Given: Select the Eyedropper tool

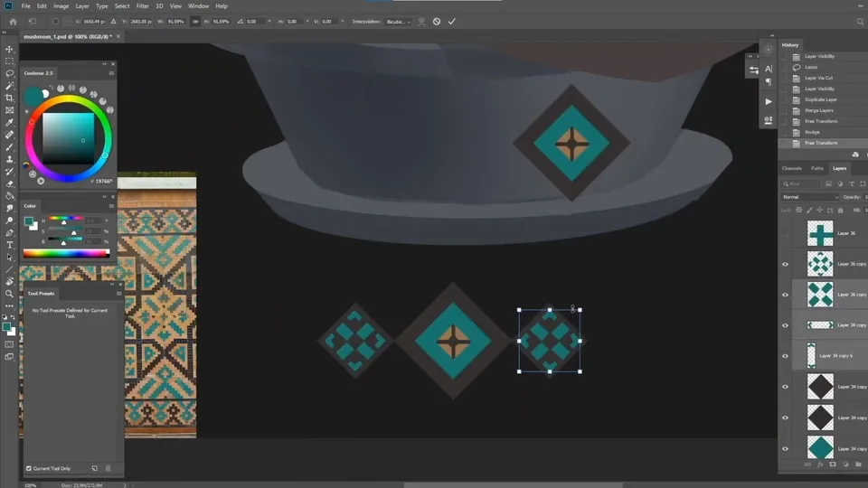Looking at the screenshot, I should (9, 122).
